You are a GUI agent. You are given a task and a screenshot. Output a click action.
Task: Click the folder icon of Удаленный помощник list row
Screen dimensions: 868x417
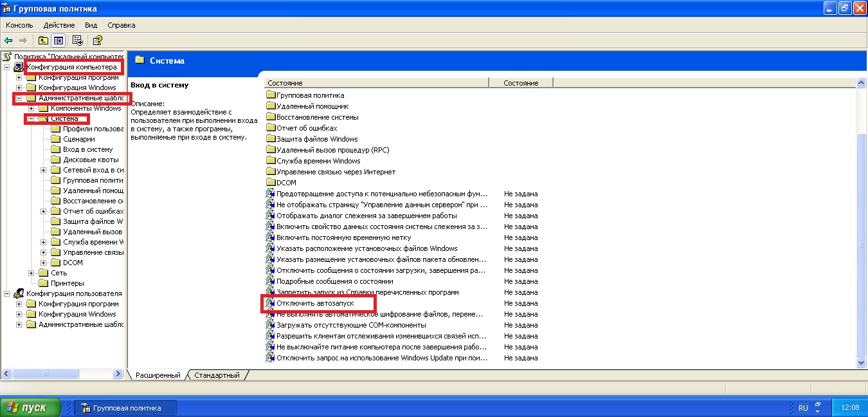(271, 106)
